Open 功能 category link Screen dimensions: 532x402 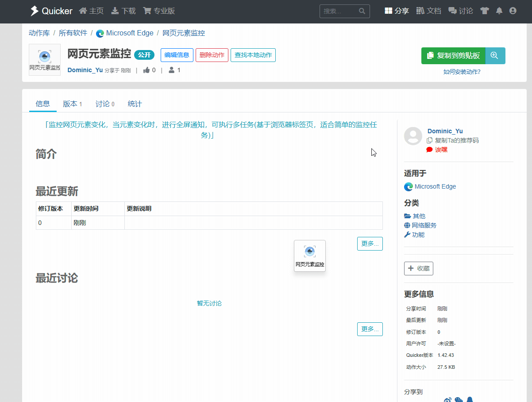(414, 235)
